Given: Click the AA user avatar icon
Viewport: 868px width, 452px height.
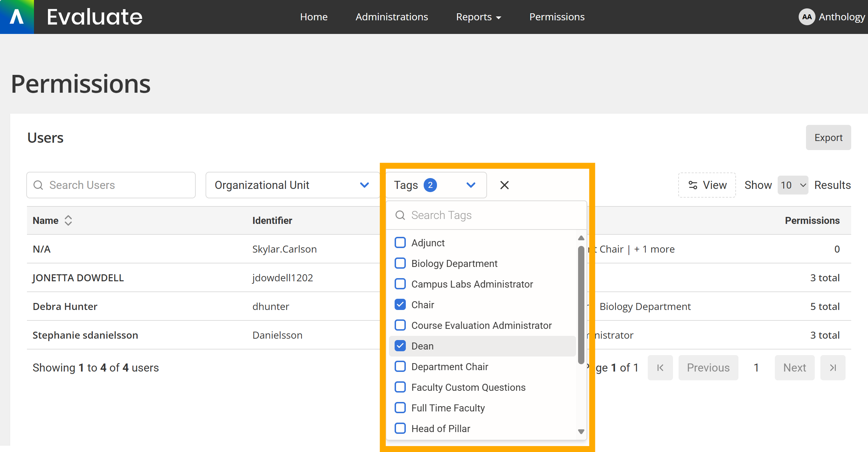Looking at the screenshot, I should [807, 17].
